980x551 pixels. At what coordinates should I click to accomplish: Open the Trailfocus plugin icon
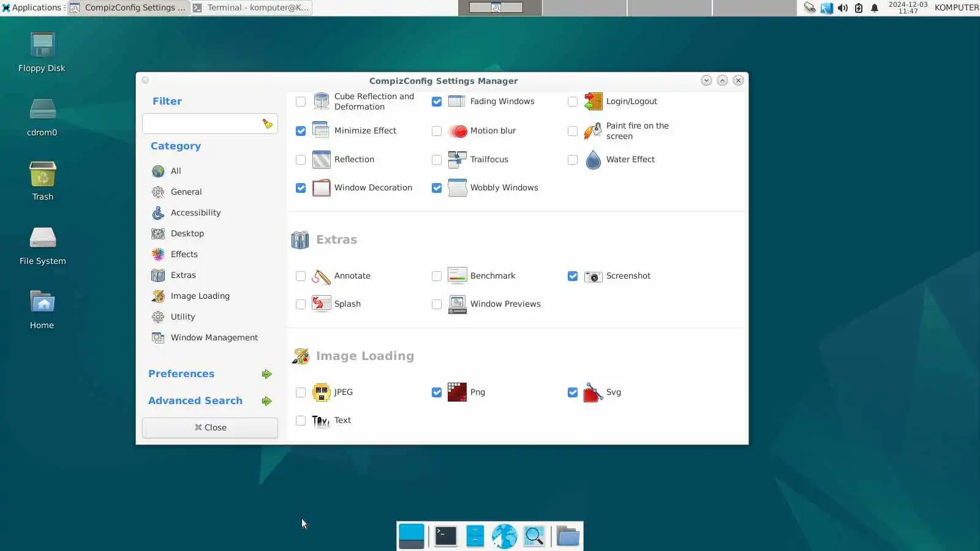click(457, 159)
